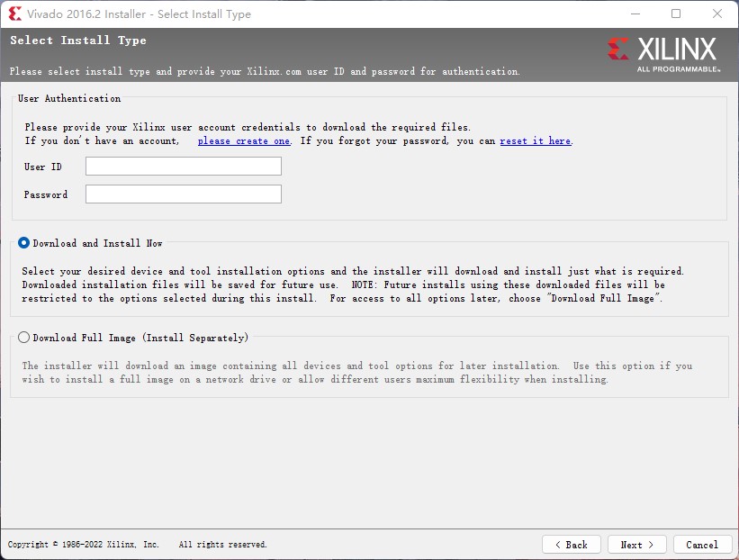Click the 'User Authentication' group label

point(69,98)
